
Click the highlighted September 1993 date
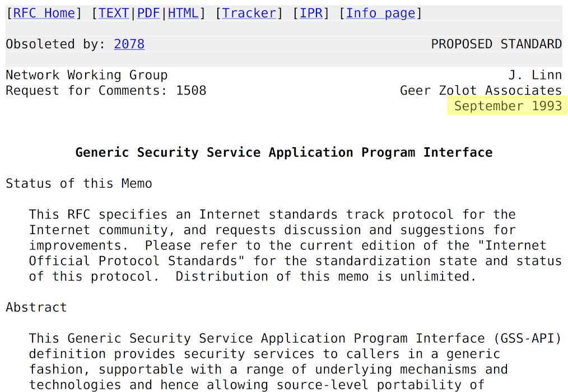pyautogui.click(x=508, y=106)
